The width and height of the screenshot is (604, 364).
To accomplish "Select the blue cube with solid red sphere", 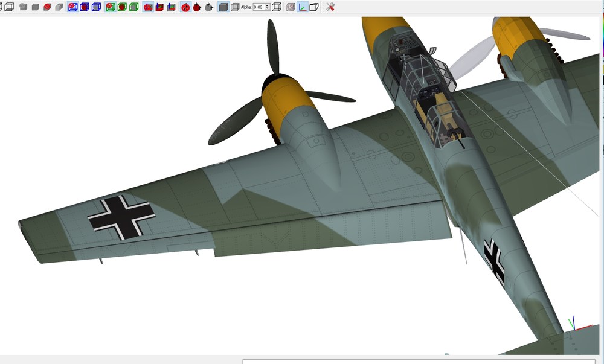I will (x=85, y=7).
